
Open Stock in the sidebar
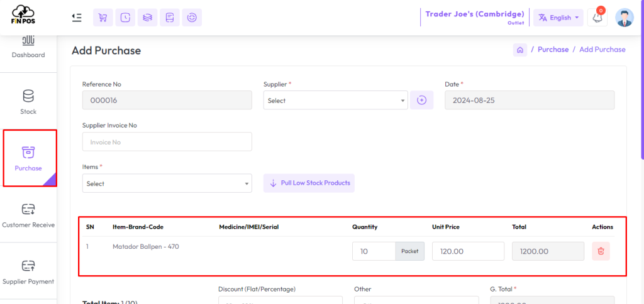(x=28, y=101)
